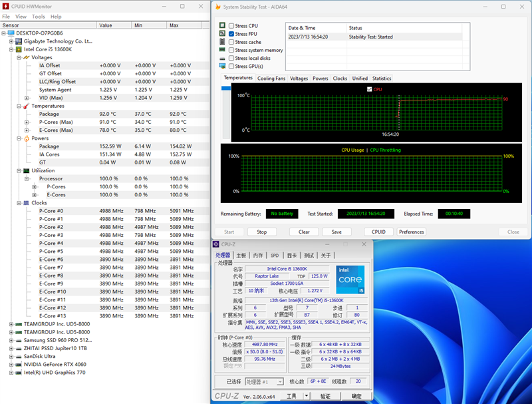Collapse the Voltages tree node
Image resolution: width=532 pixels, height=404 pixels.
pos(19,57)
